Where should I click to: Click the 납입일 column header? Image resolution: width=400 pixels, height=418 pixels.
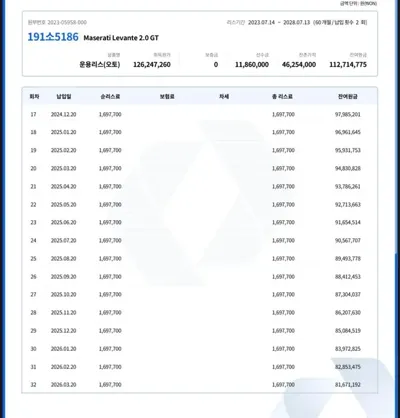pos(63,97)
